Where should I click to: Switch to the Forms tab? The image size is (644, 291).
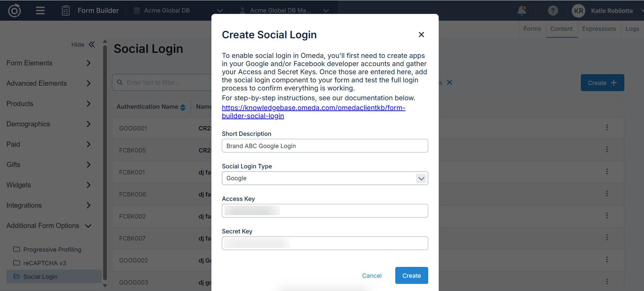532,29
